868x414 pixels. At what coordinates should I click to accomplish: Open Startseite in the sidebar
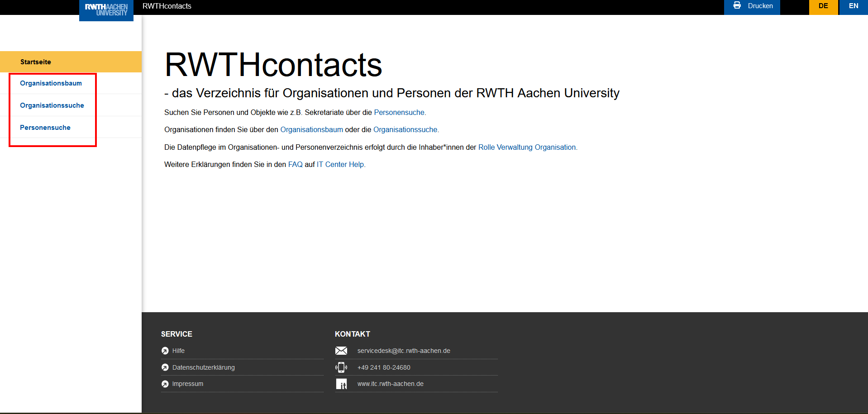(x=71, y=62)
